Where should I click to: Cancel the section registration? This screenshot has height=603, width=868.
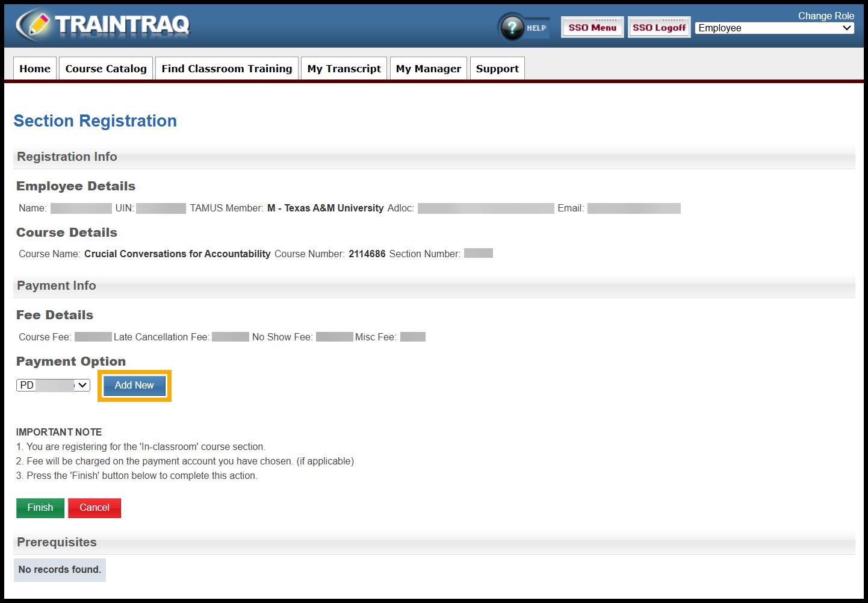tap(94, 508)
